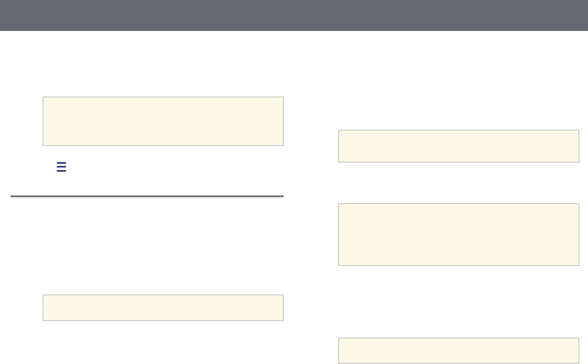The image size is (588, 364).
Task: Click the blank region above the top right note box
Action: click(x=459, y=80)
